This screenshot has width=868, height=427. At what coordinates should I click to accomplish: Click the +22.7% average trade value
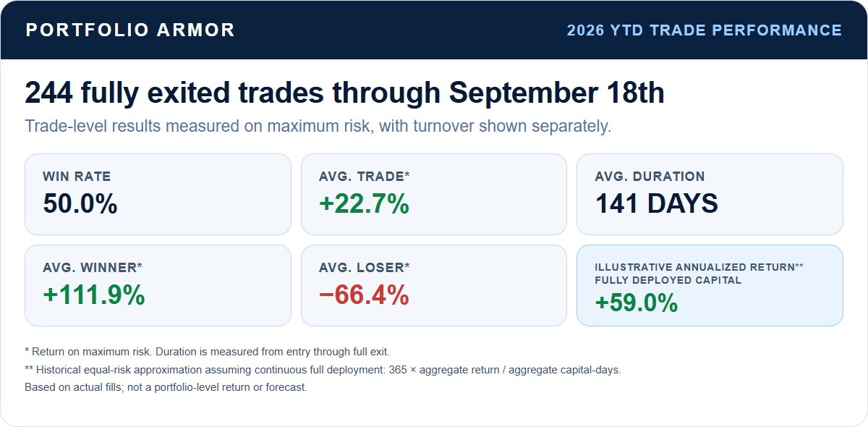click(x=364, y=204)
